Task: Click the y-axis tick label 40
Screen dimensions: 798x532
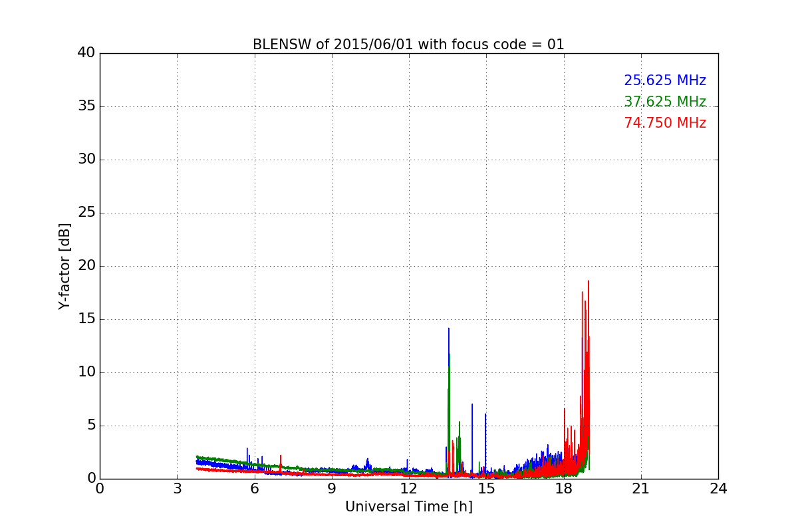Action: [x=86, y=53]
